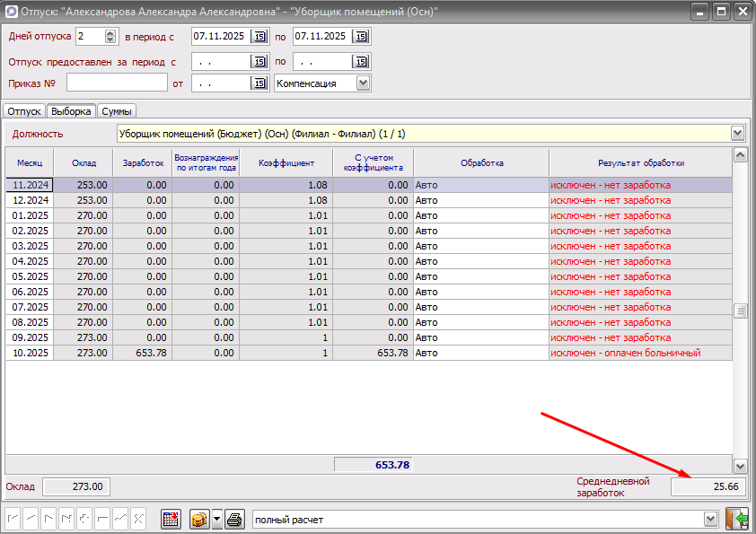
Task: Click the Дней отпуска spinner arrows
Action: [110, 37]
